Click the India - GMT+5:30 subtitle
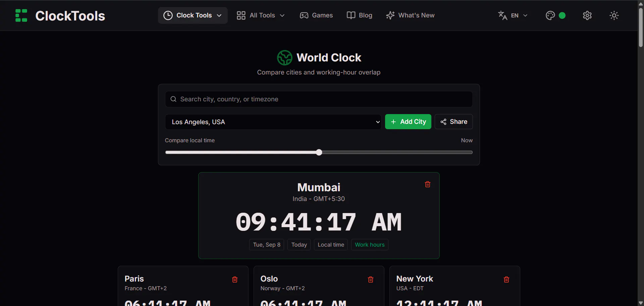Viewport: 644px width, 306px height. [x=319, y=199]
